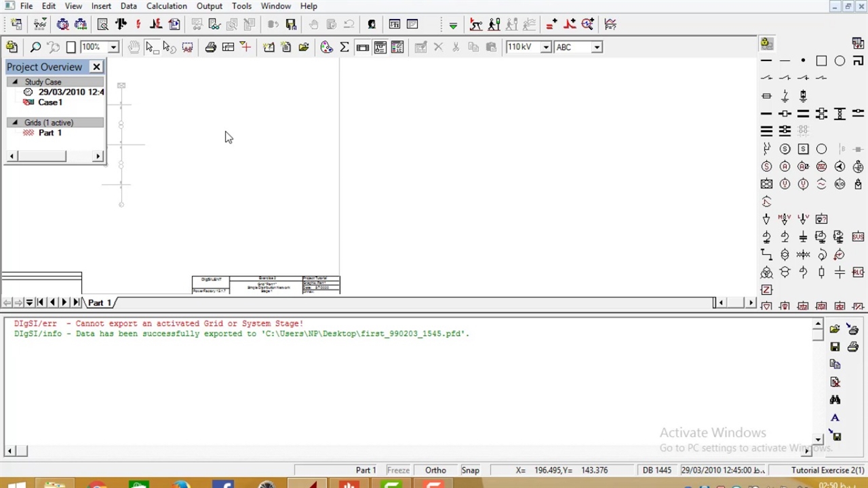Open the color palette icon
Screen dimensions: 868x488
click(327, 47)
